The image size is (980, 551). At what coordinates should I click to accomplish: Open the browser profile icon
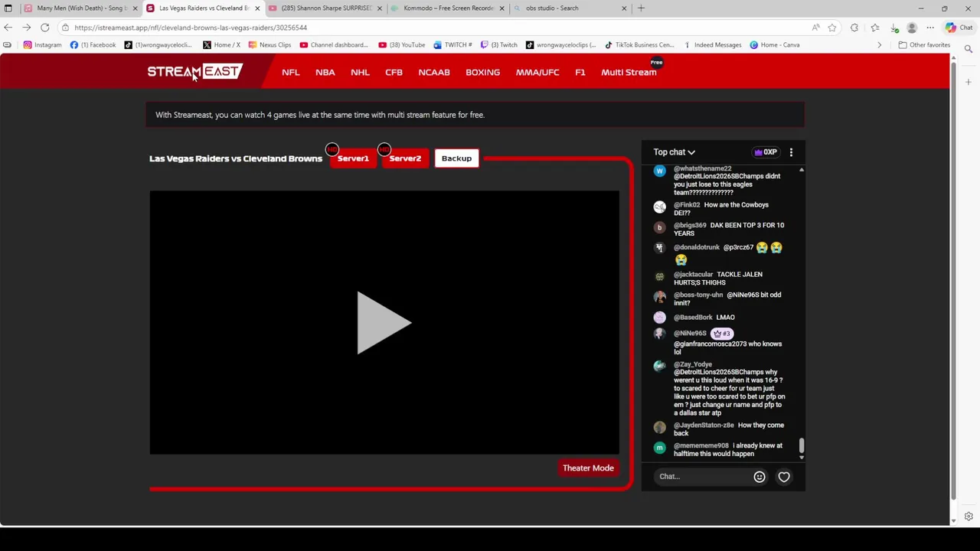click(x=911, y=28)
